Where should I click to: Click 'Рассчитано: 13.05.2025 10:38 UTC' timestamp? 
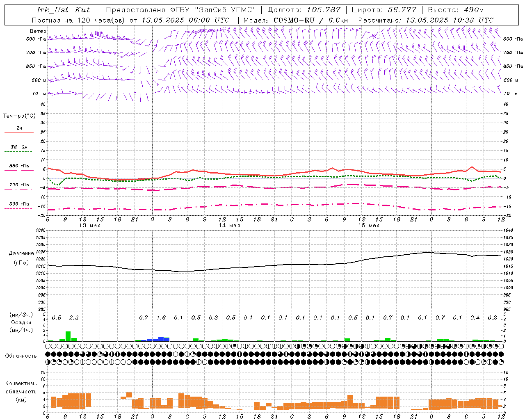click(426, 20)
